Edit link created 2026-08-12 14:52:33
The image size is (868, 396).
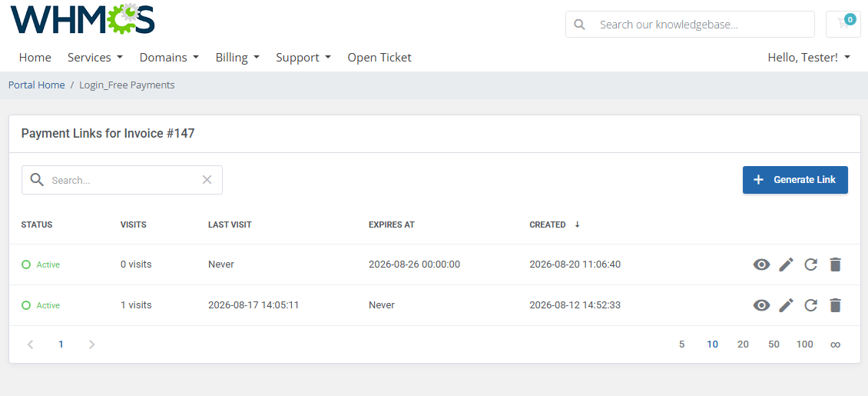click(x=786, y=305)
